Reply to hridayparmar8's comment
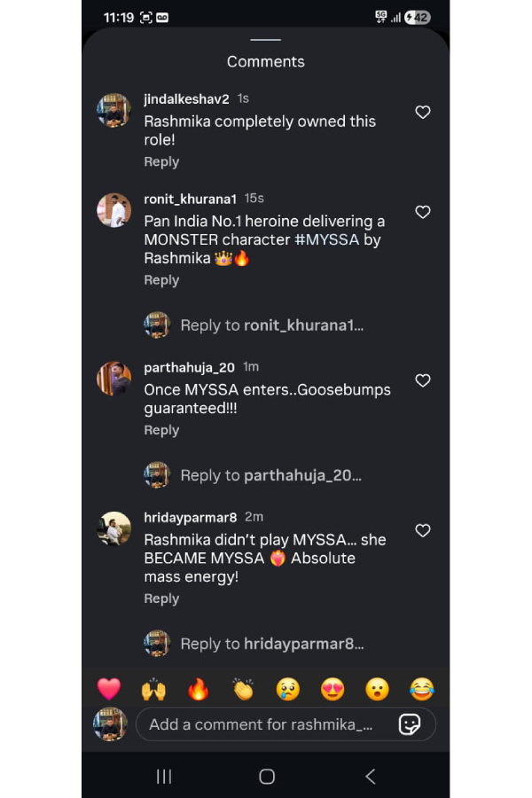The height and width of the screenshot is (798, 532). [161, 598]
